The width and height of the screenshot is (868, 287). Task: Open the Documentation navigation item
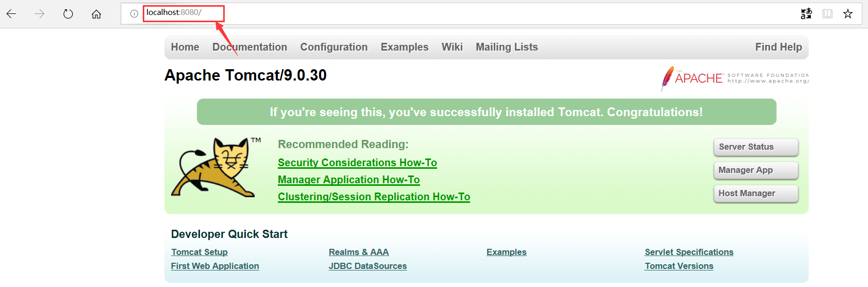pos(250,47)
